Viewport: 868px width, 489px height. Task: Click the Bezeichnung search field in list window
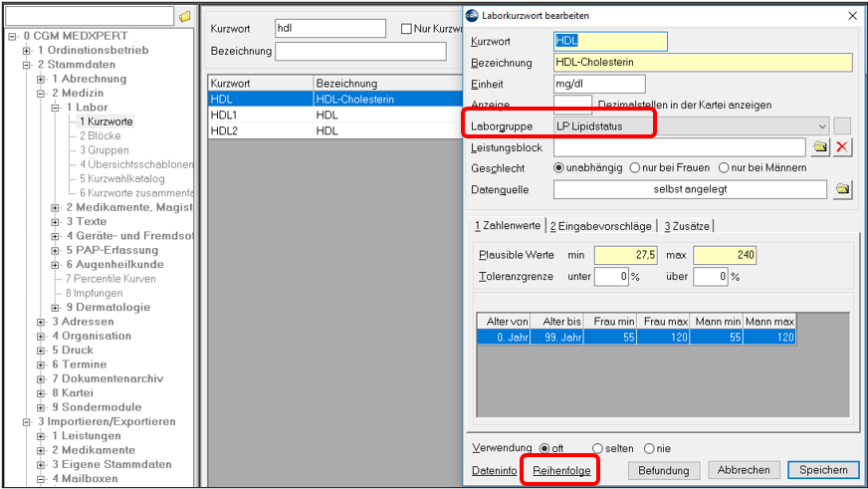[360, 51]
